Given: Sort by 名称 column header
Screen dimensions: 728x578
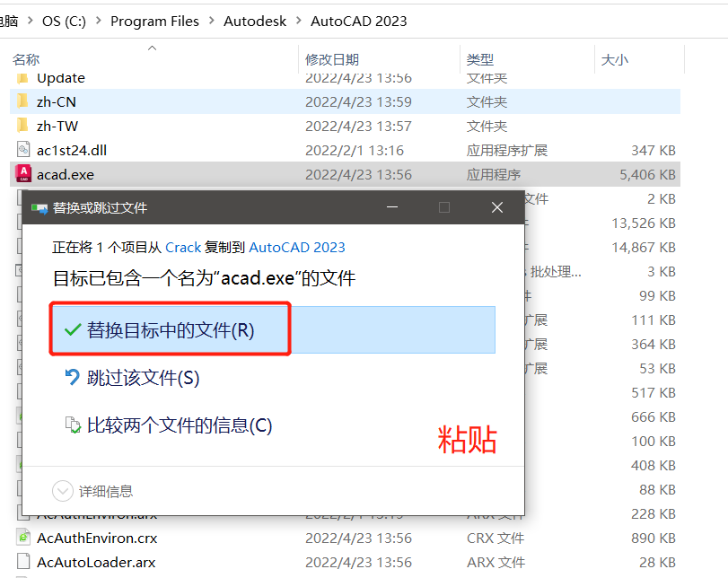Looking at the screenshot, I should (26, 59).
